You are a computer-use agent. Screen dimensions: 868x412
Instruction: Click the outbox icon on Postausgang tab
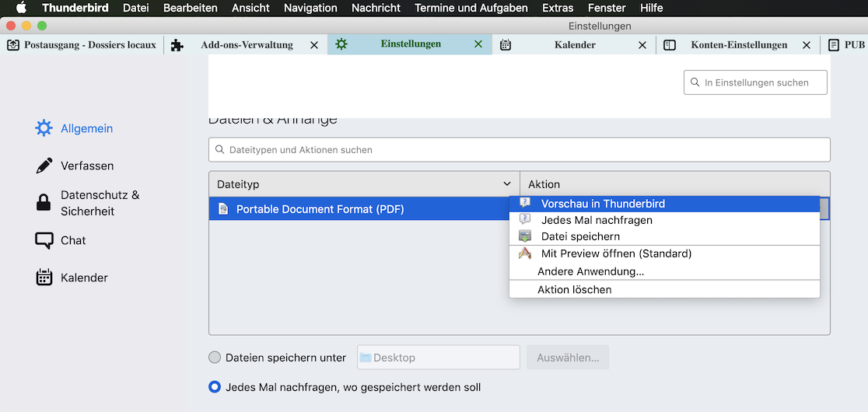coord(13,45)
